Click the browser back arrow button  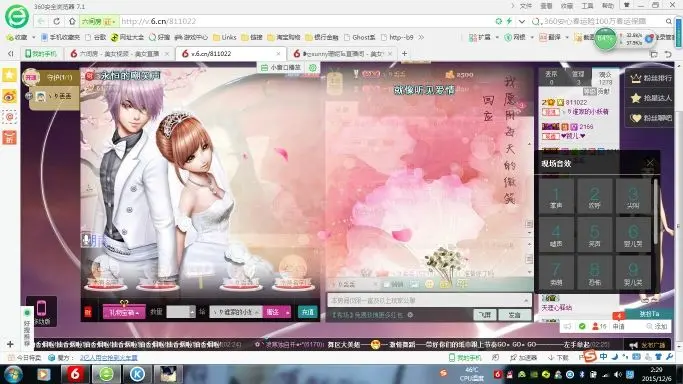point(41,21)
